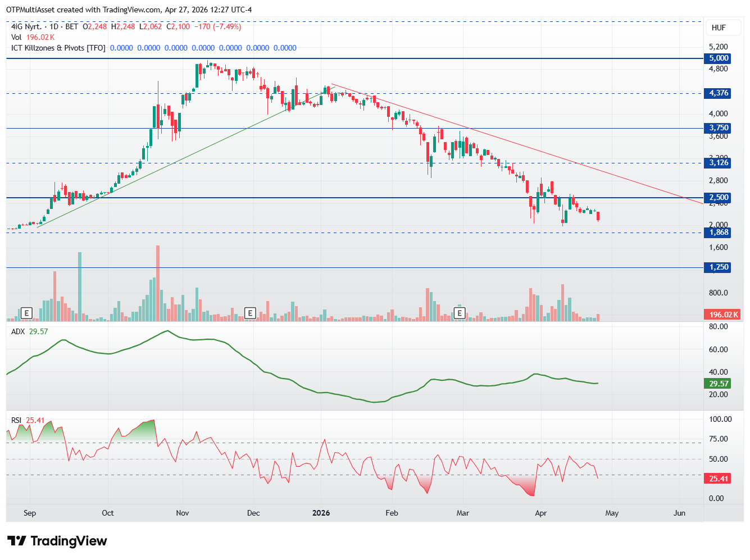Click the ICT Killzones & Pivots indicator label
The image size is (750, 560).
point(58,48)
